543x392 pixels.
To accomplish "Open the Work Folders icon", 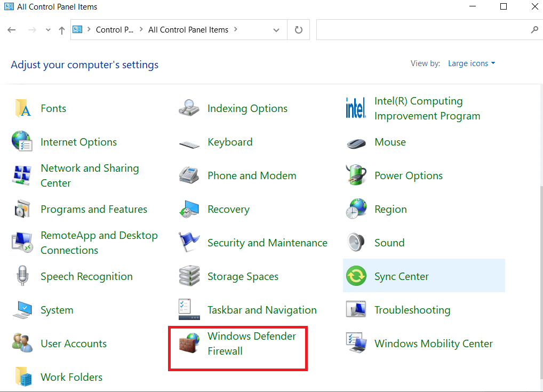I will 23,377.
